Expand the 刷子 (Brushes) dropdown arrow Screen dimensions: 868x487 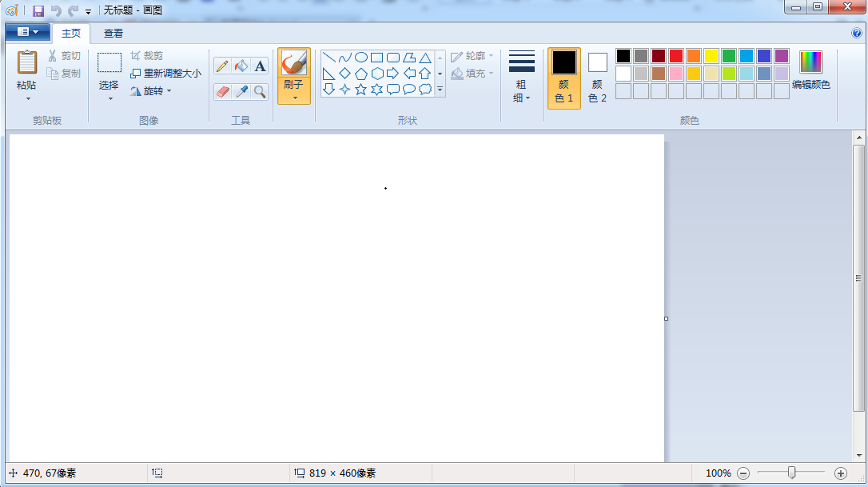294,98
